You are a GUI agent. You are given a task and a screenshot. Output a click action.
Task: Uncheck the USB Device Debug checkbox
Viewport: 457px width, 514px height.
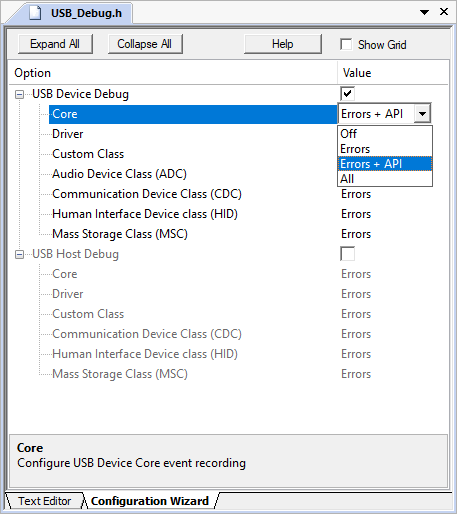click(x=347, y=94)
